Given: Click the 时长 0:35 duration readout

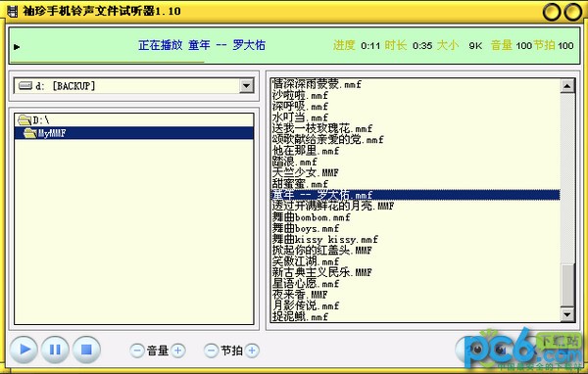Looking at the screenshot, I should pyautogui.click(x=409, y=45).
